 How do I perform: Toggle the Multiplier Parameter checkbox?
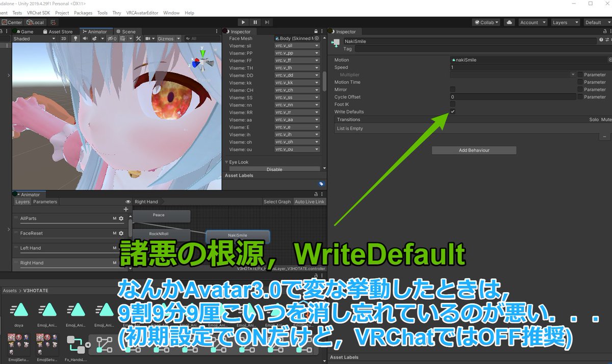[x=580, y=74]
